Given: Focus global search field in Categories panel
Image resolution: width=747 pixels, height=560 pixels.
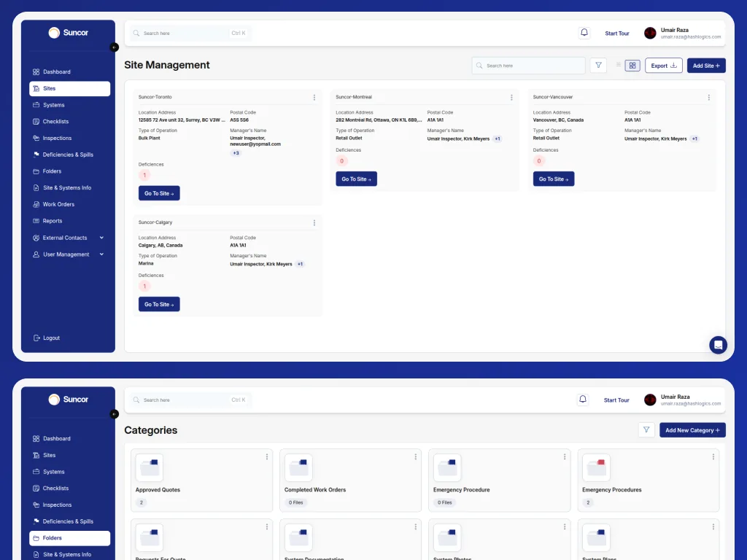Looking at the screenshot, I should pos(191,400).
